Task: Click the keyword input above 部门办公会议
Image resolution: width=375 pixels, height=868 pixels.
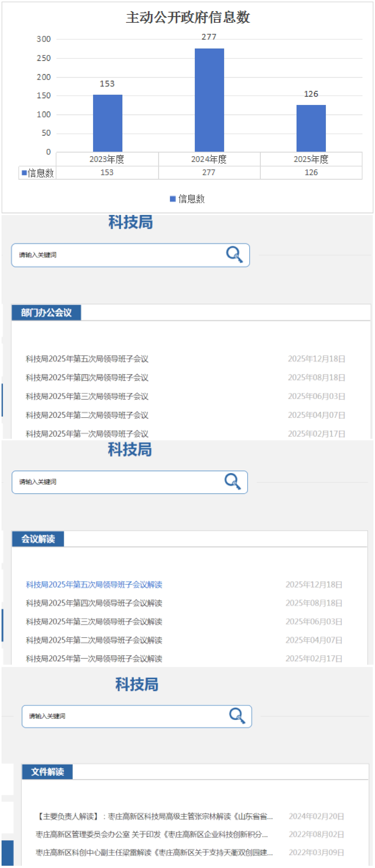Action: click(x=118, y=255)
